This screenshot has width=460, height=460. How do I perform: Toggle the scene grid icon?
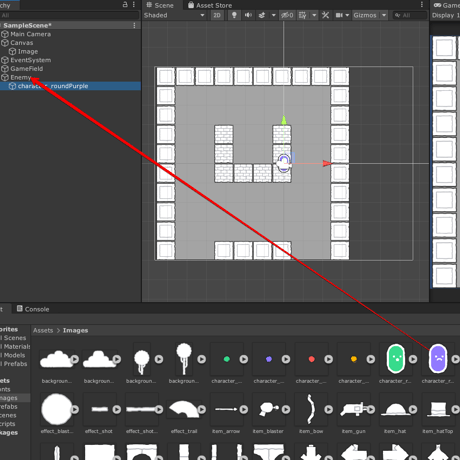tap(303, 15)
